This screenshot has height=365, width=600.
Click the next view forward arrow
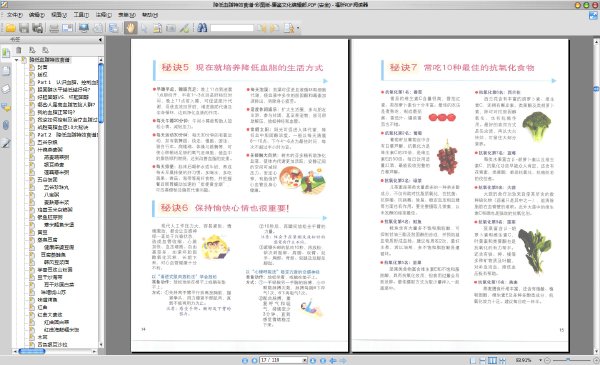click(x=343, y=360)
